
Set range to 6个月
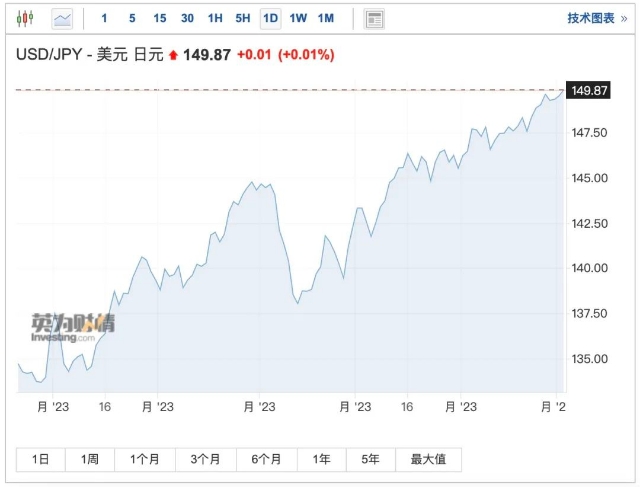click(267, 460)
